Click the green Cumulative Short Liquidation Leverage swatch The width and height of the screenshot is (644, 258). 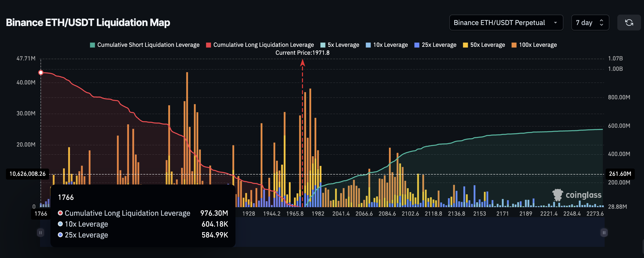click(x=92, y=45)
